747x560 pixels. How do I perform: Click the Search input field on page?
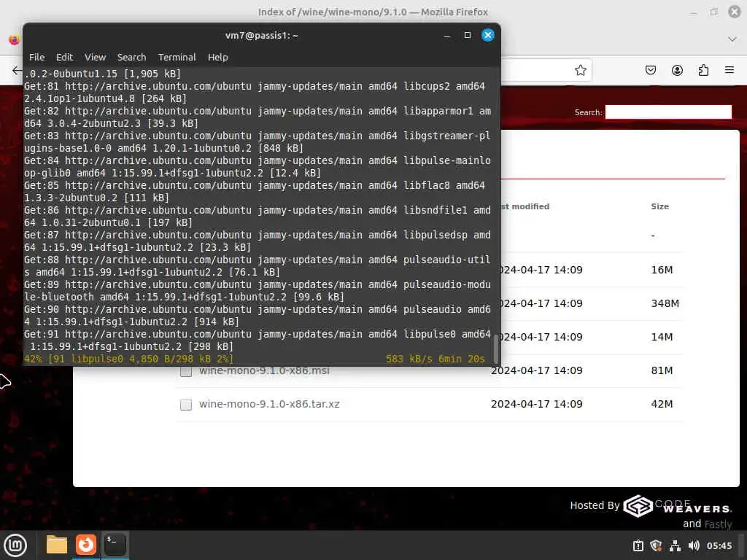click(x=668, y=112)
